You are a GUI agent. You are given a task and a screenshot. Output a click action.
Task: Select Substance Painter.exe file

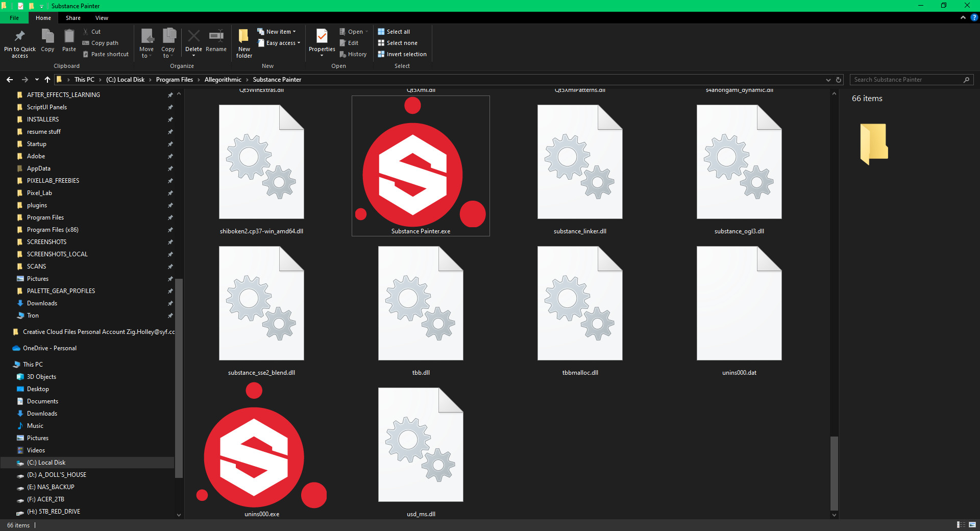421,166
